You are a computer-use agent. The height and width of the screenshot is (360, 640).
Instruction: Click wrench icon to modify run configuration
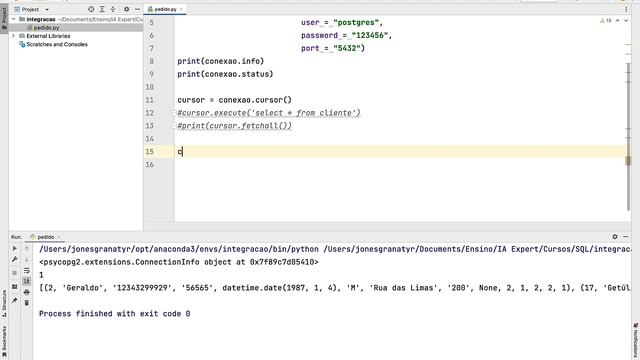tap(15, 260)
